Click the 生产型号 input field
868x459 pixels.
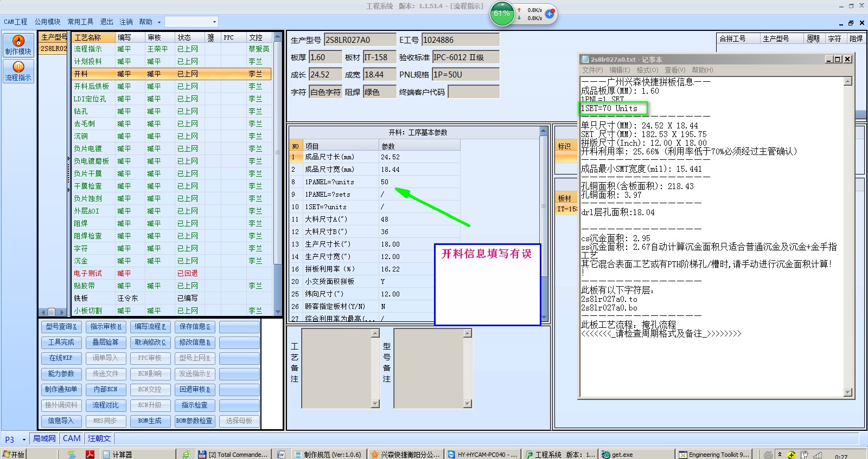pyautogui.click(x=360, y=40)
